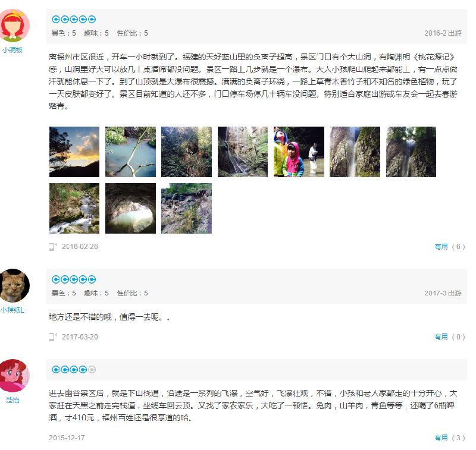Open the sunset sky photo thumbnail
Viewport: 476px width, 450px height.
74,152
